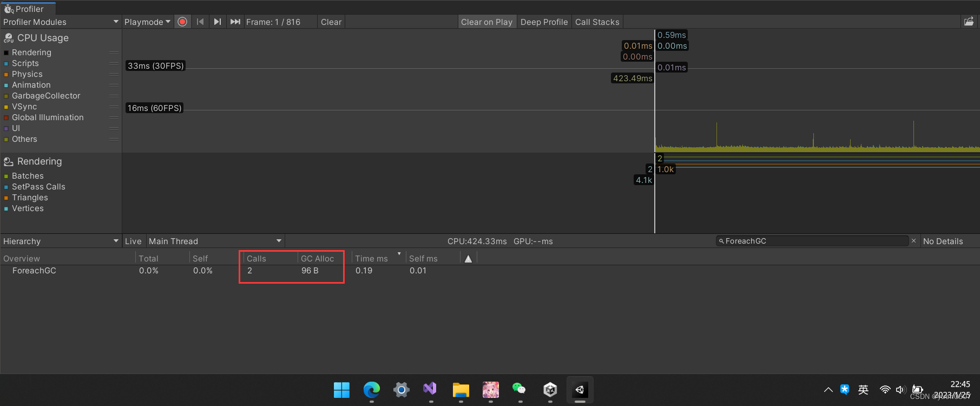Toggle the Global Illumination category box
This screenshot has width=980, height=406.
(6, 117)
